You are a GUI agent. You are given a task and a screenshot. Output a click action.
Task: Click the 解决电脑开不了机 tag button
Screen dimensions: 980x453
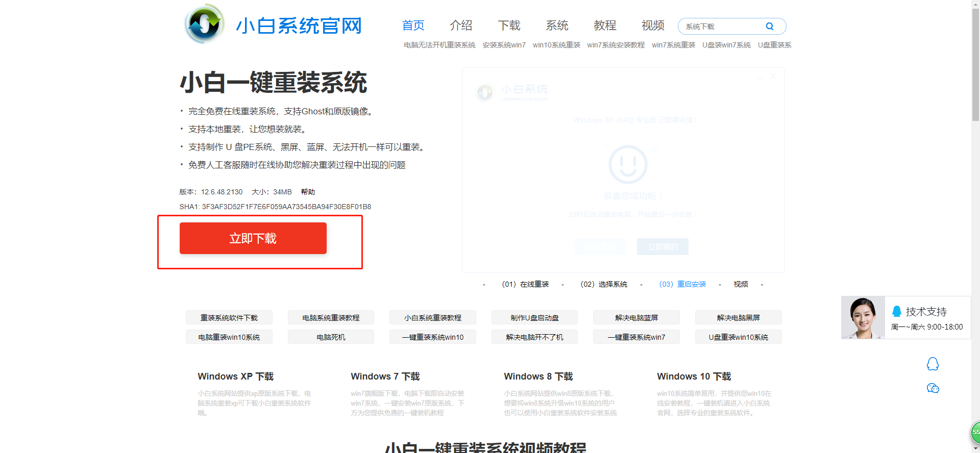(534, 337)
